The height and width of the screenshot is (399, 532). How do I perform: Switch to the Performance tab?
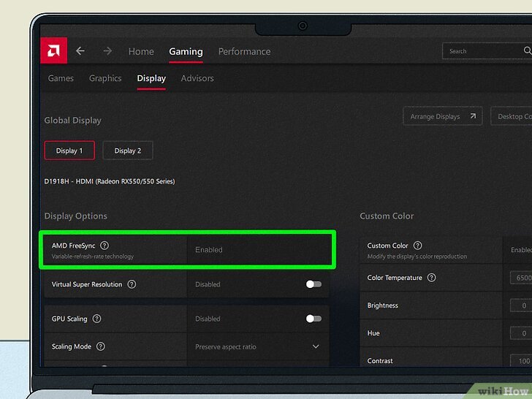click(244, 51)
